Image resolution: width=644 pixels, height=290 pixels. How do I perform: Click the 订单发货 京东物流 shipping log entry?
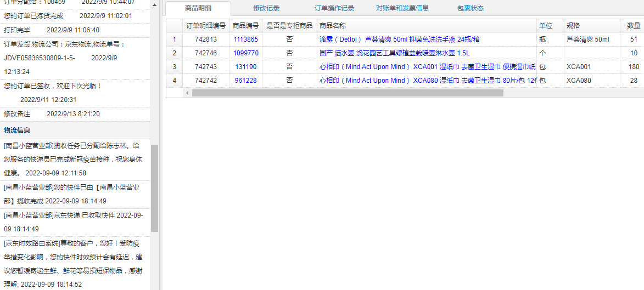[x=75, y=58]
